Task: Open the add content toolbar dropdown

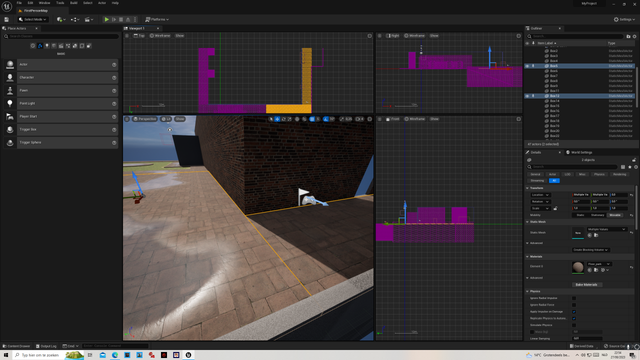Action: [61, 19]
